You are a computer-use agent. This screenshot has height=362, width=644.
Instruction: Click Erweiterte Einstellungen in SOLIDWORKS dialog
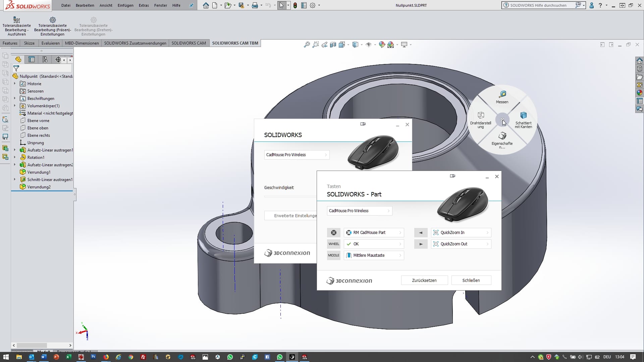[290, 216]
